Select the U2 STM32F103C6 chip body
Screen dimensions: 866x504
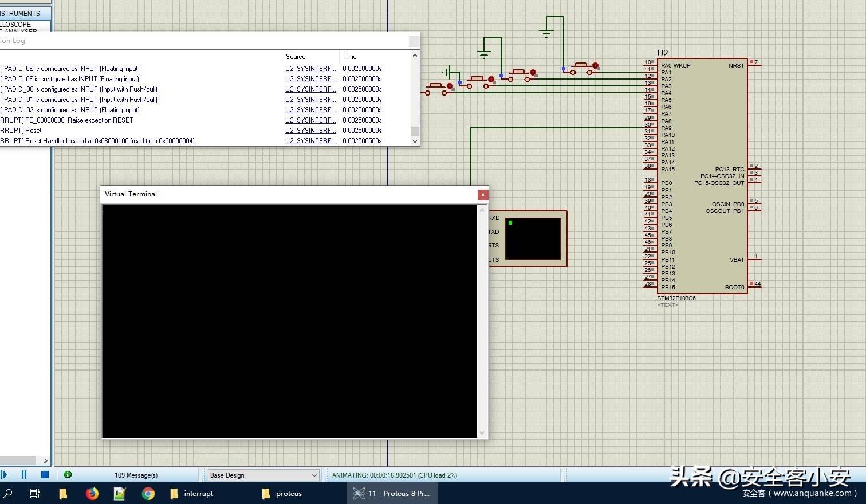pos(702,176)
